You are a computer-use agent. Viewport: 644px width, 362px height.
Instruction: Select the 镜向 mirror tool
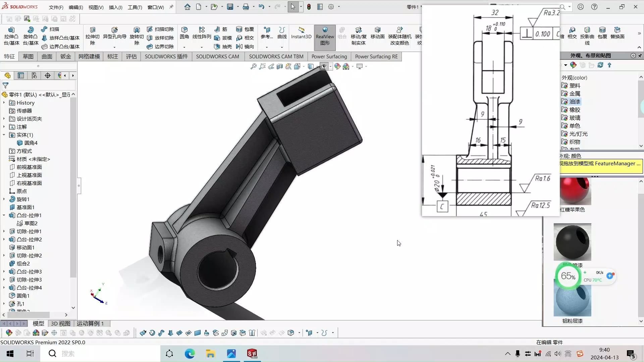249,47
